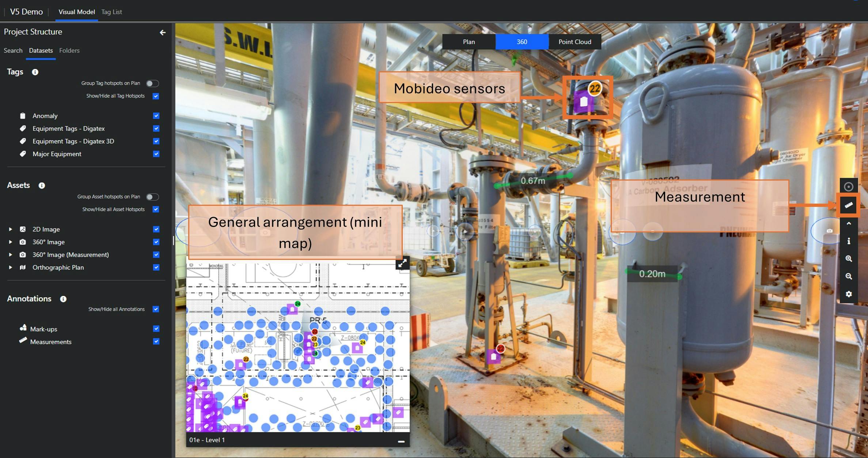Switch to the Tag List tab
This screenshot has height=458, width=868.
point(111,12)
